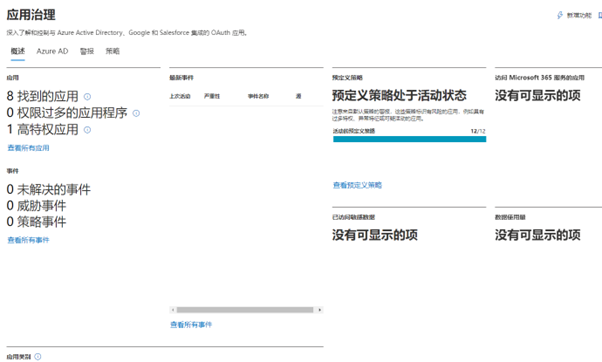
Task: Click 没有可显示的项 under Microsoft 365 服务
Action: point(538,95)
